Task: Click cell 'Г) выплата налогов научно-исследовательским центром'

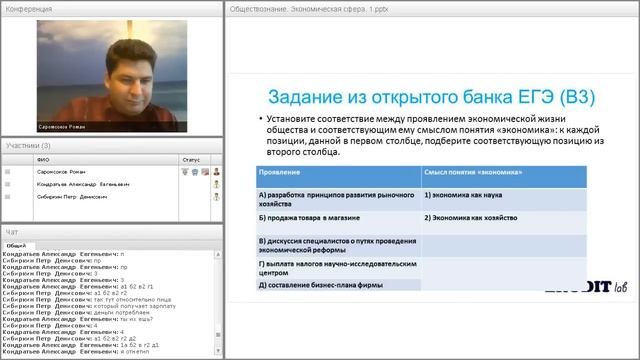Action: pos(338,268)
